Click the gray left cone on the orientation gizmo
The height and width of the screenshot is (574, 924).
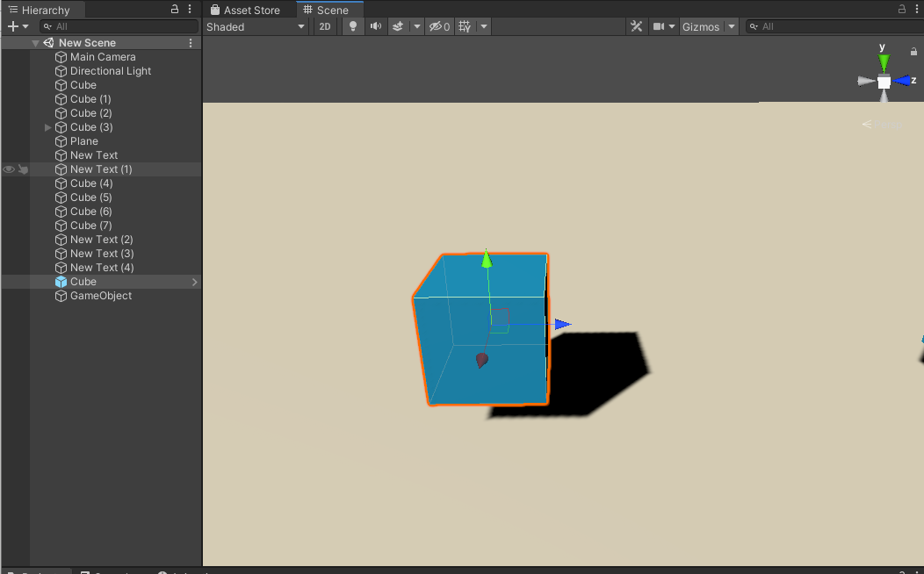point(866,82)
